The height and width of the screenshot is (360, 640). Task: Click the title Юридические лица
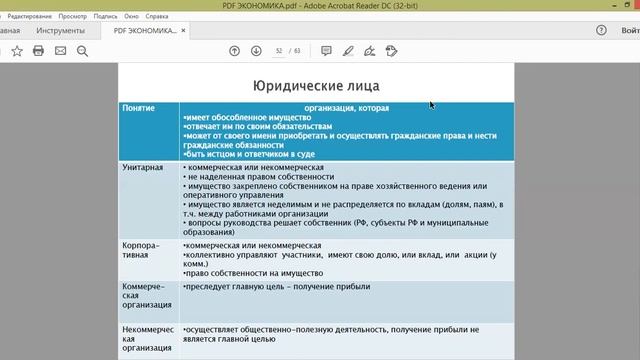316,86
